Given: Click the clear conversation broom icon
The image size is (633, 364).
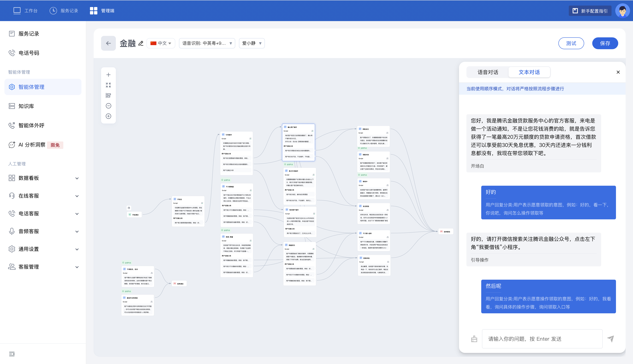Looking at the screenshot, I should click(474, 339).
